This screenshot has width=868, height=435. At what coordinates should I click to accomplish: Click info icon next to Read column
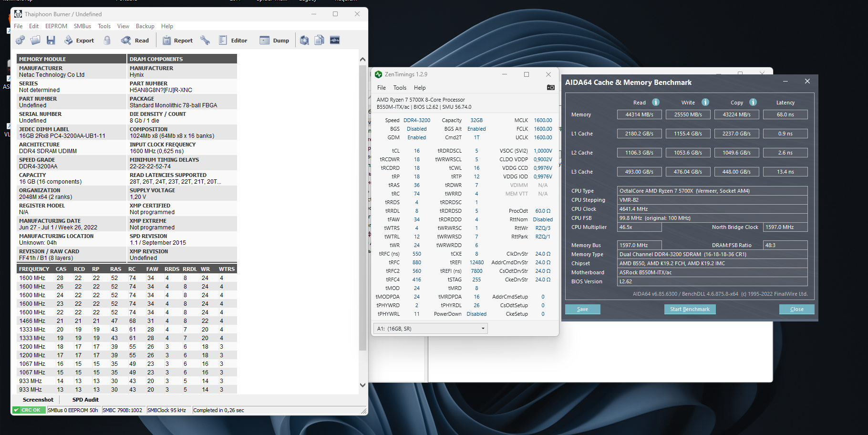tap(656, 102)
